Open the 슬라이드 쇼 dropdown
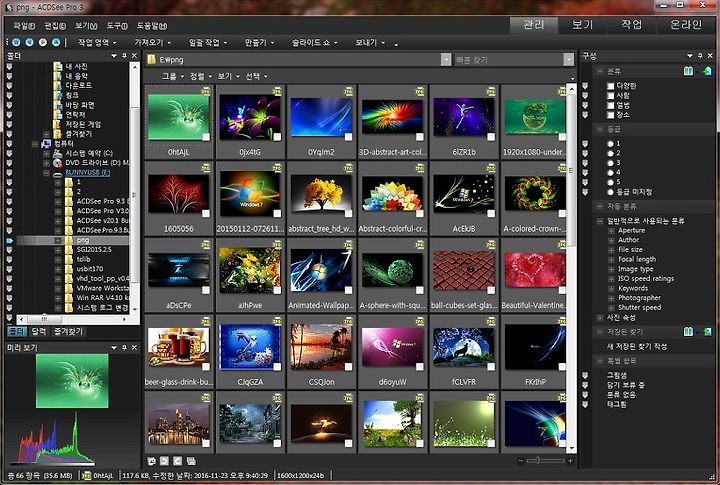This screenshot has width=720, height=485. (314, 42)
